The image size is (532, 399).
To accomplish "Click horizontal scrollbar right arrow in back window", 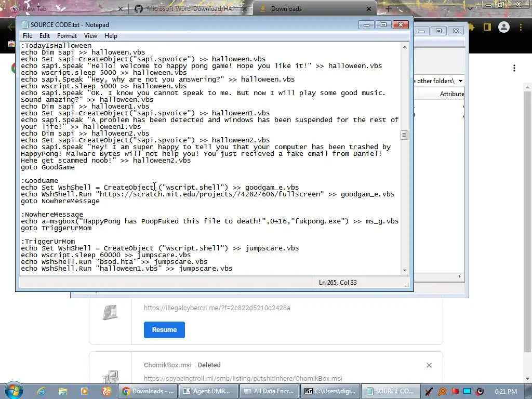I will [459, 276].
